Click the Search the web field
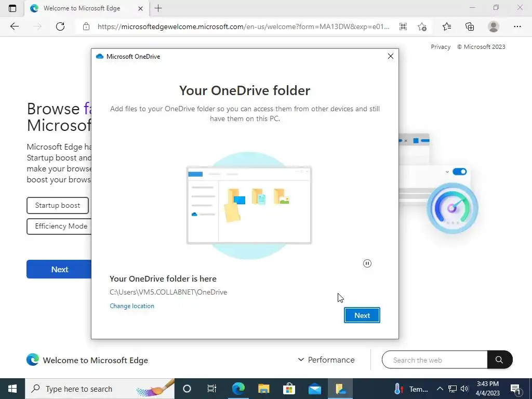Image resolution: width=532 pixels, height=399 pixels. (435, 360)
